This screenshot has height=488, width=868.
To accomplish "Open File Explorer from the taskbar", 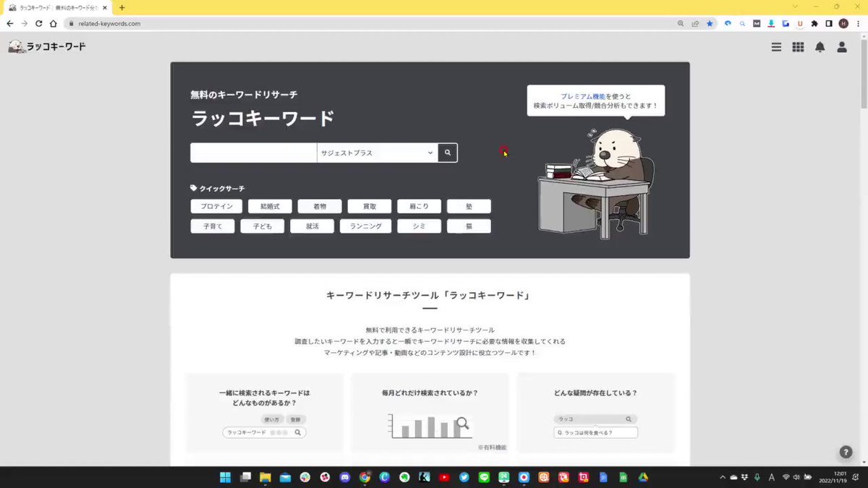I will [265, 477].
